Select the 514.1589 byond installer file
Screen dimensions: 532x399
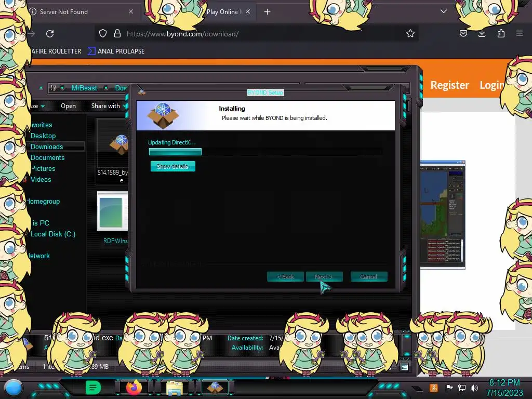coord(113,152)
